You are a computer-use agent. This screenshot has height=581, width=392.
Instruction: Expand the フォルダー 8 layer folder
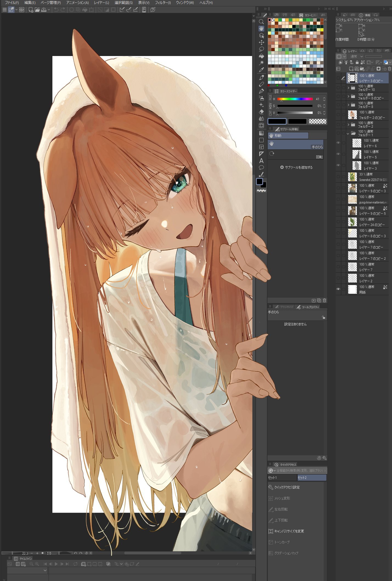click(348, 105)
